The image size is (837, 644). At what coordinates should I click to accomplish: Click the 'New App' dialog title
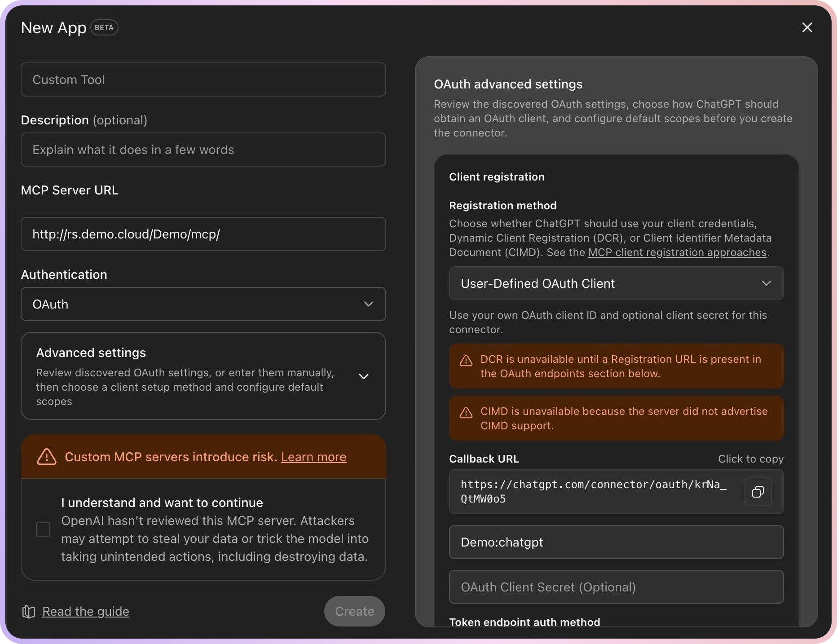[54, 28]
